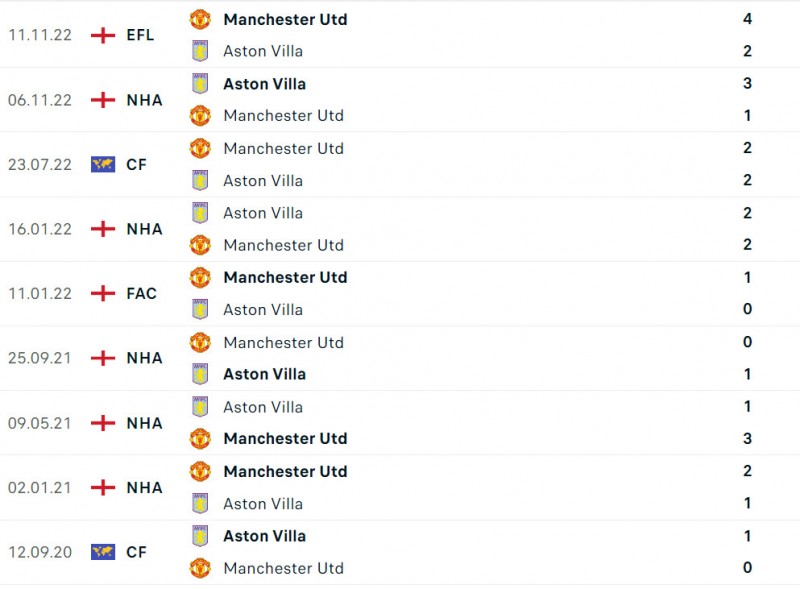Image resolution: width=800 pixels, height=589 pixels.
Task: Click the EFL competition label
Action: (x=142, y=35)
